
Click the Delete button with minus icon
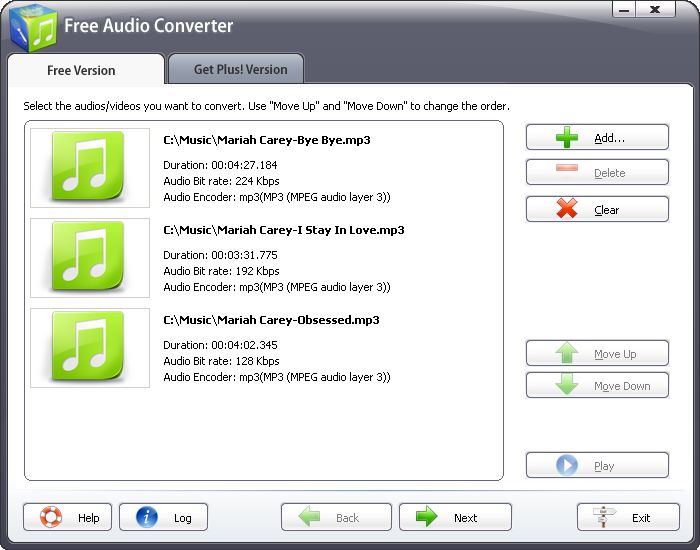597,173
